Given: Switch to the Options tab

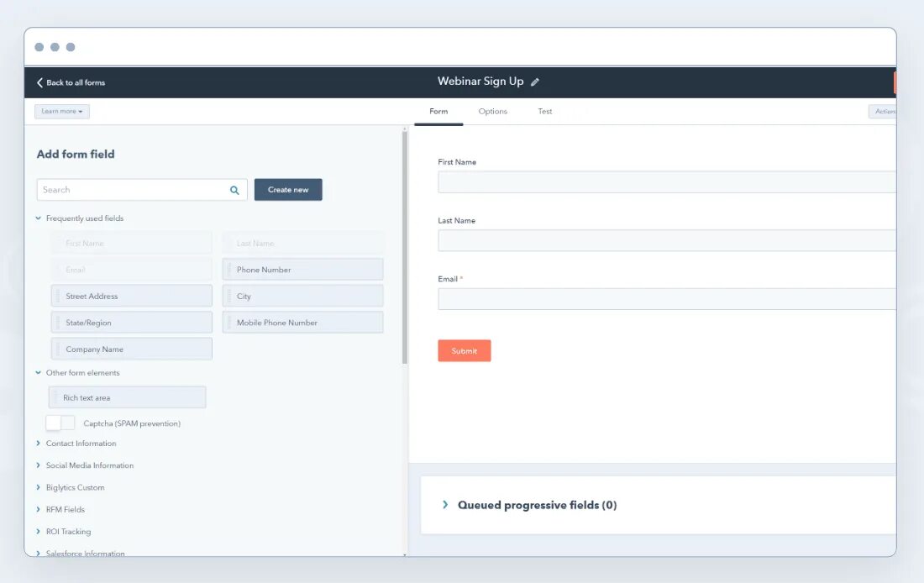Looking at the screenshot, I should (493, 111).
